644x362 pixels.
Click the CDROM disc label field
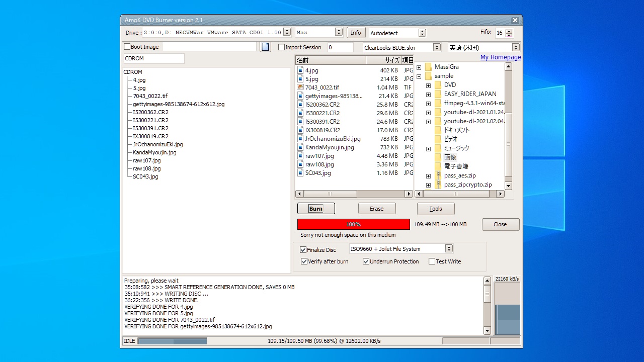coord(154,58)
